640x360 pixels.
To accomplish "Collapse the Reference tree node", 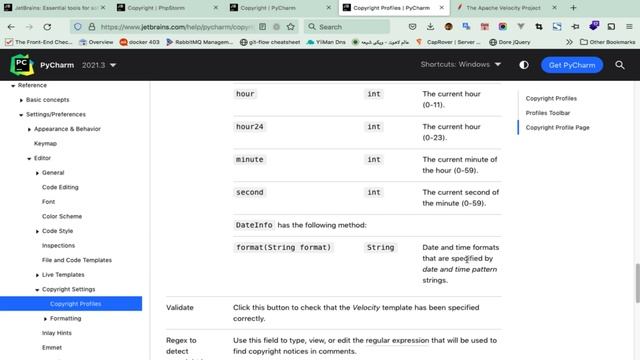I will click(13, 86).
